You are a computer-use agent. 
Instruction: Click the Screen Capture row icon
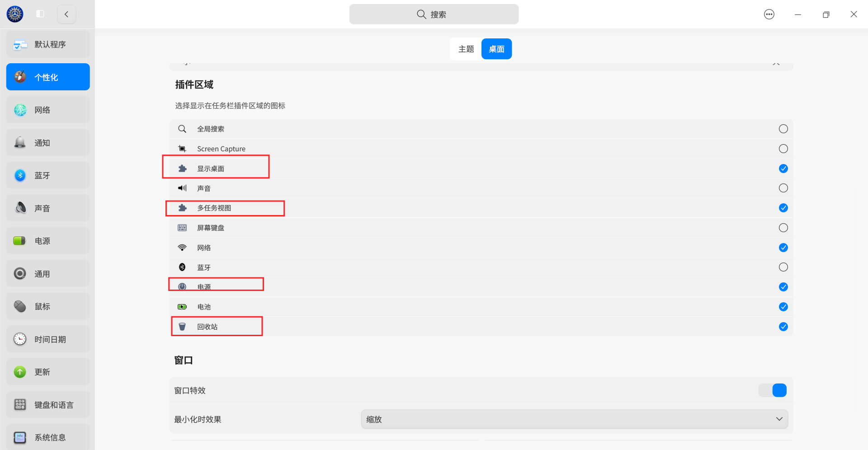coord(182,149)
